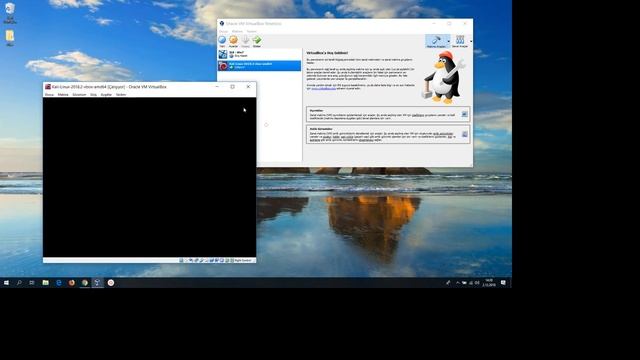Image resolution: width=640 pixels, height=360 pixels.
Task: Follow the virtualbox.org link in welcome text
Action: [324, 89]
